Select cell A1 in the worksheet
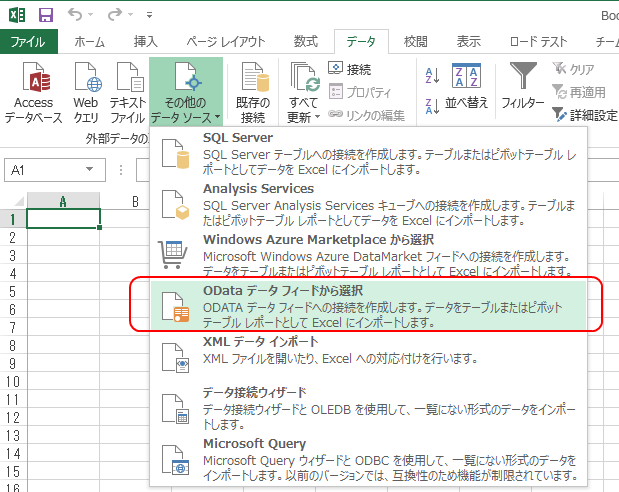The height and width of the screenshot is (492, 619). [63, 219]
